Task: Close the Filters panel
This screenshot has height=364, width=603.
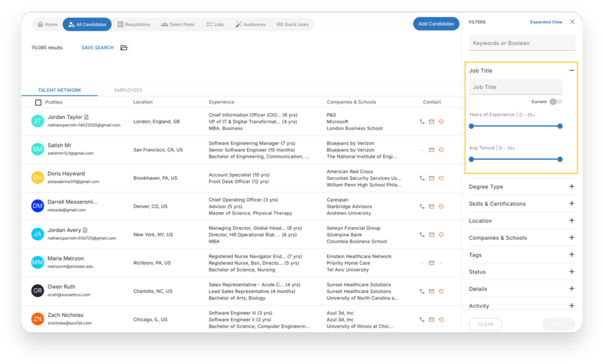Action: (572, 22)
